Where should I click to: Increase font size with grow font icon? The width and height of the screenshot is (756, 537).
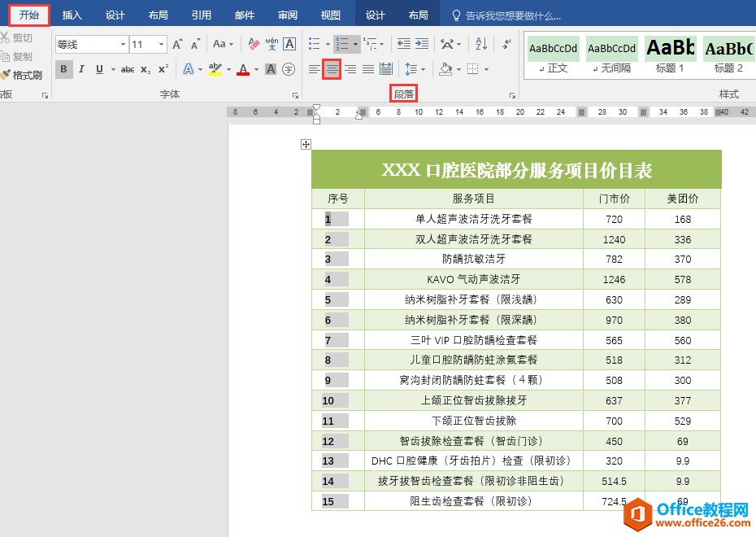pos(177,45)
